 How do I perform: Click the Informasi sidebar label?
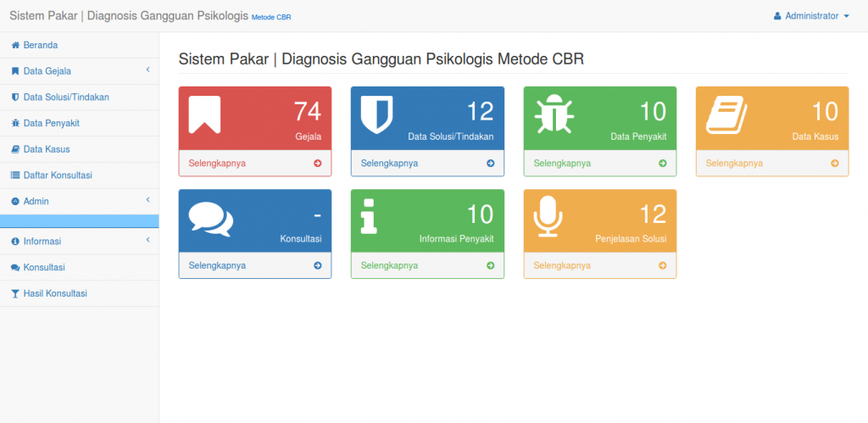pos(42,242)
